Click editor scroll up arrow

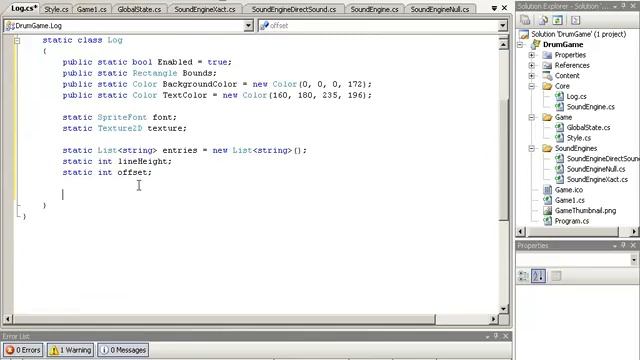504,44
